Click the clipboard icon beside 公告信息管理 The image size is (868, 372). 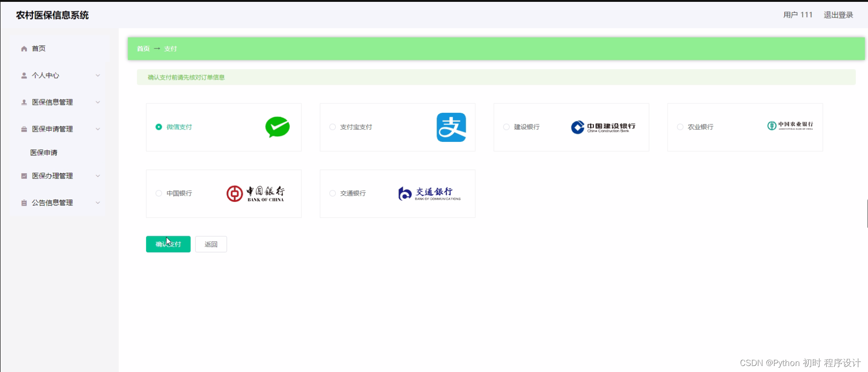[24, 203]
